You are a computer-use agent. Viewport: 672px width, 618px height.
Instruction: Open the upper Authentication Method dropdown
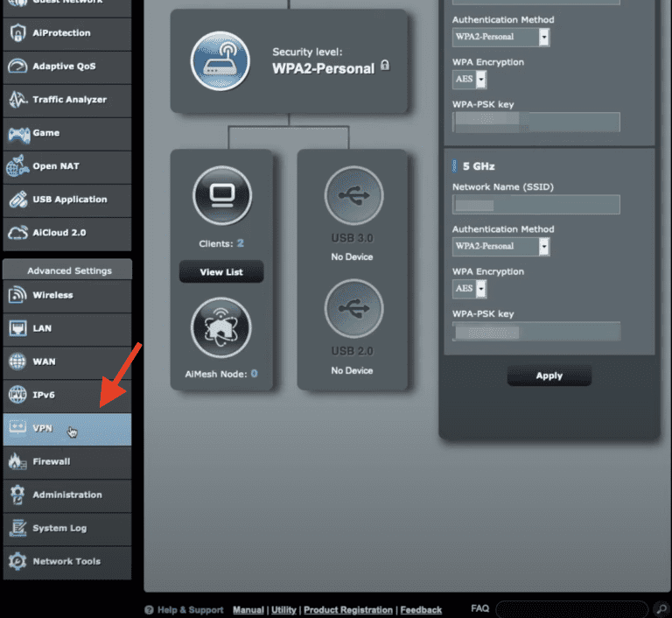click(x=501, y=37)
